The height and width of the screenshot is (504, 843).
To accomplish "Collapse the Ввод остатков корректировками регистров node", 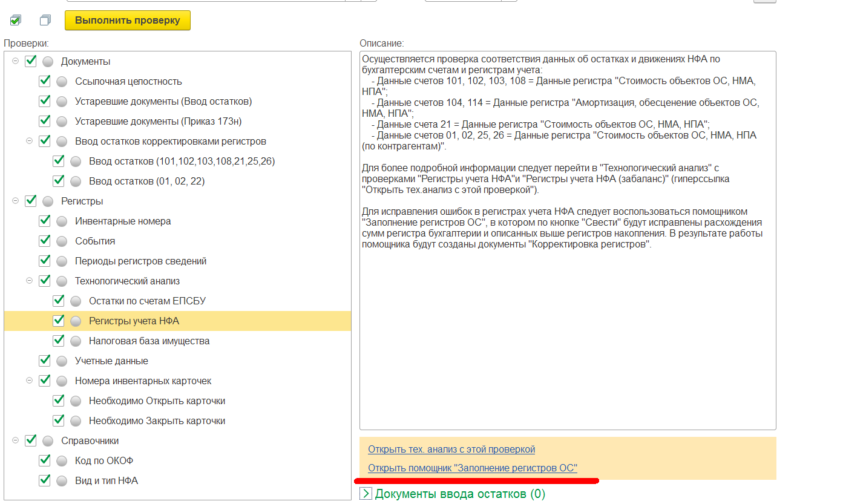I will [x=29, y=141].
